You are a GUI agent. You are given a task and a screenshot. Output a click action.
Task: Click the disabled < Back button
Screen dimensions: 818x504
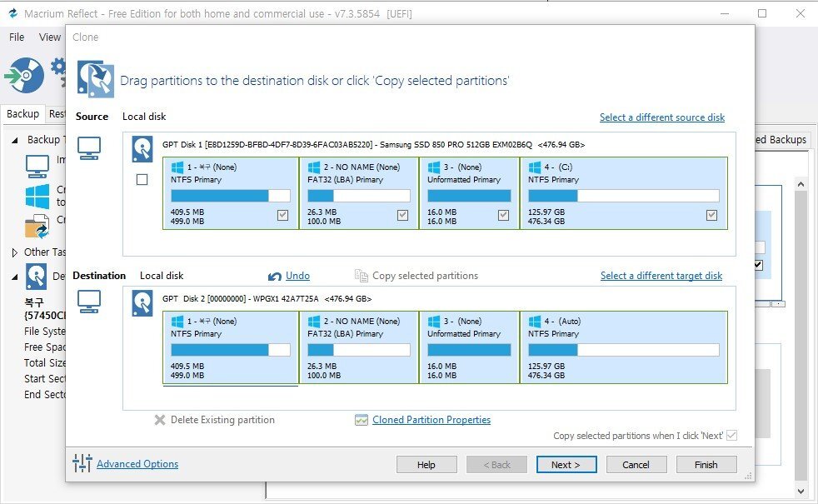click(x=496, y=464)
